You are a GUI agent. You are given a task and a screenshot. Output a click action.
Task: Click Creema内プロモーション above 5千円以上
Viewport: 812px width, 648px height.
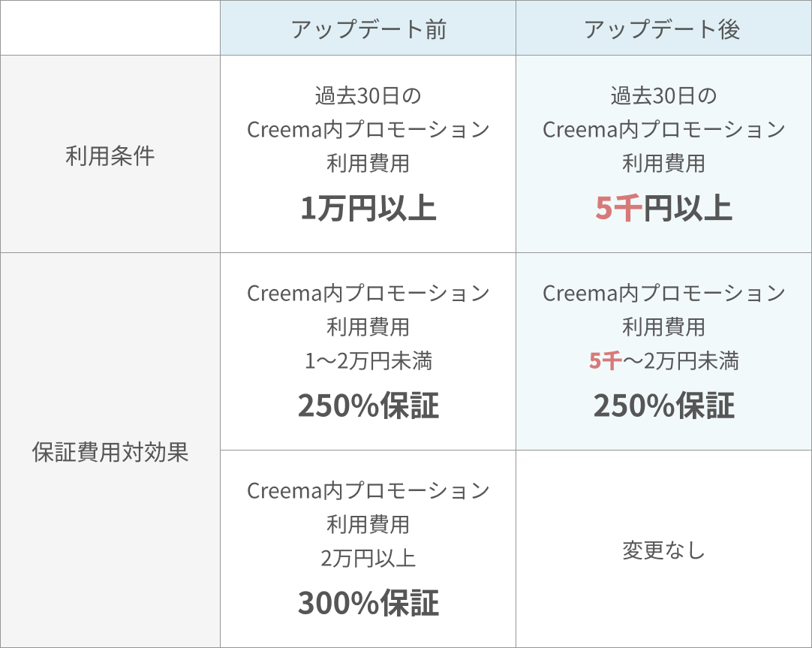pos(663,130)
